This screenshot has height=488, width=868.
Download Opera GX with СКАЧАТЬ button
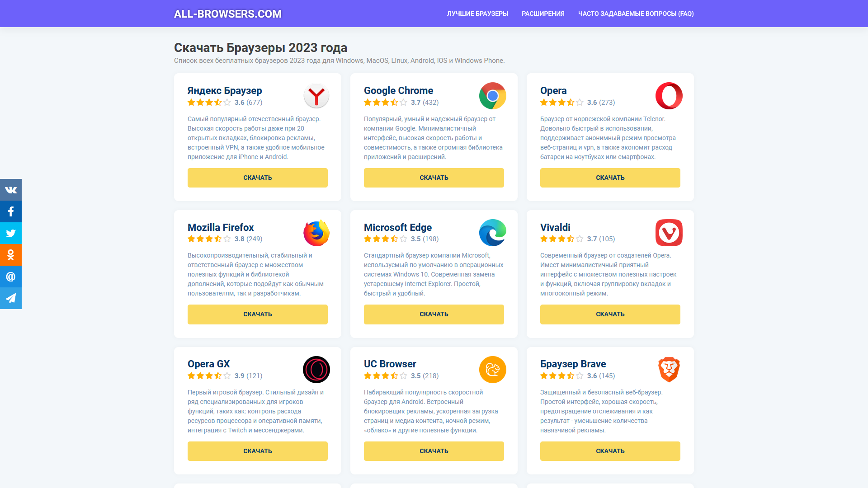(258, 451)
